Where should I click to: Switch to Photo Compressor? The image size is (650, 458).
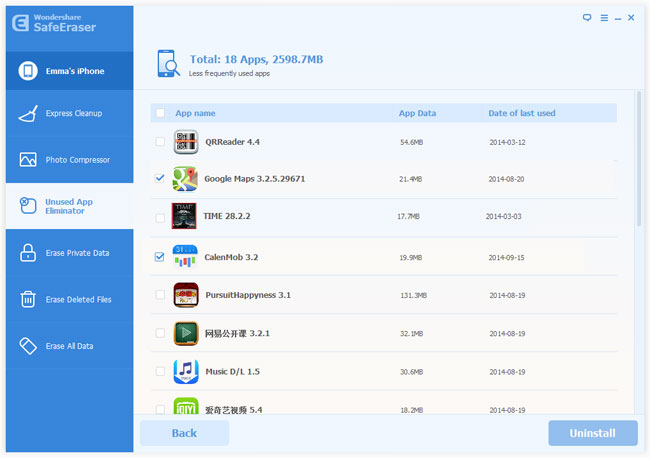[x=70, y=160]
